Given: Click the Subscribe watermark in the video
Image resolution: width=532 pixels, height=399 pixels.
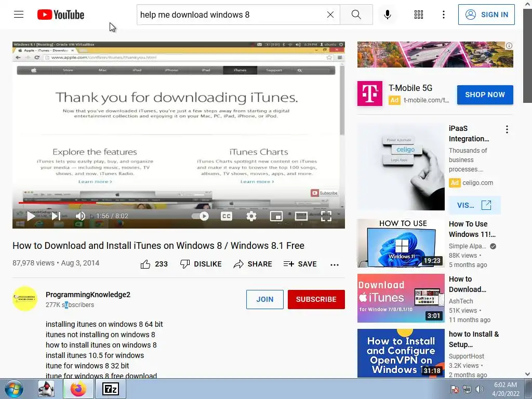Looking at the screenshot, I should (324, 193).
